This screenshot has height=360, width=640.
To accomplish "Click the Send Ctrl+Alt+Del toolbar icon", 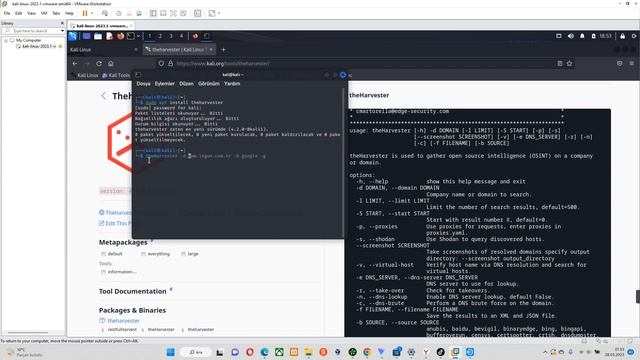I will click(105, 13).
